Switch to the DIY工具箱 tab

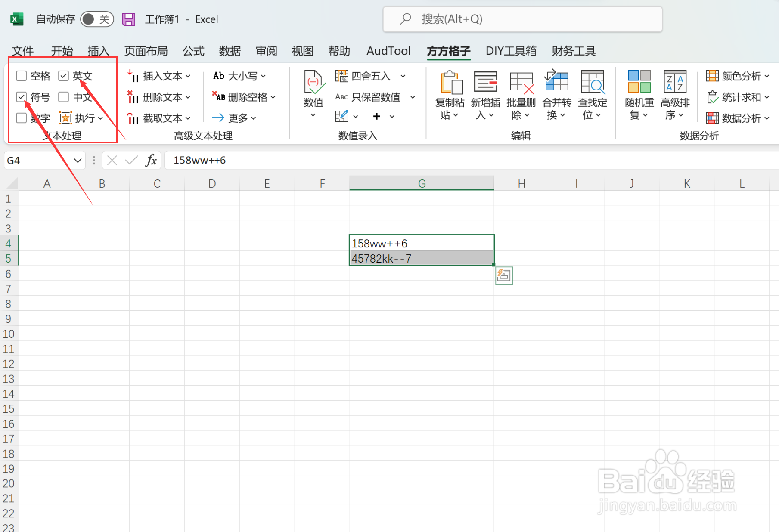click(x=511, y=51)
